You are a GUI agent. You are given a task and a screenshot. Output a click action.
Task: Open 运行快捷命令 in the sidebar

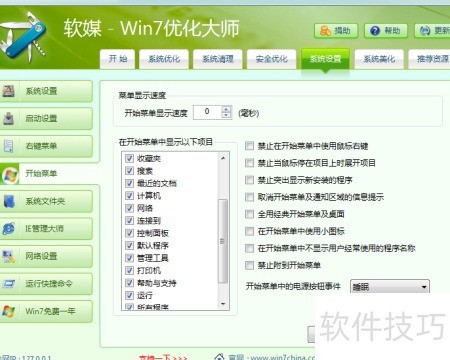(46, 284)
